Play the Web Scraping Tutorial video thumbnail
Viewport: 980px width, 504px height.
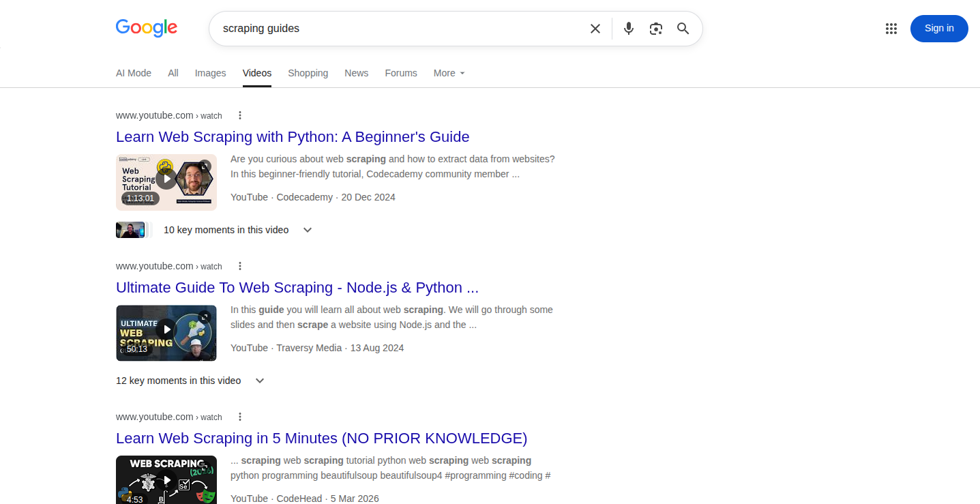click(166, 182)
